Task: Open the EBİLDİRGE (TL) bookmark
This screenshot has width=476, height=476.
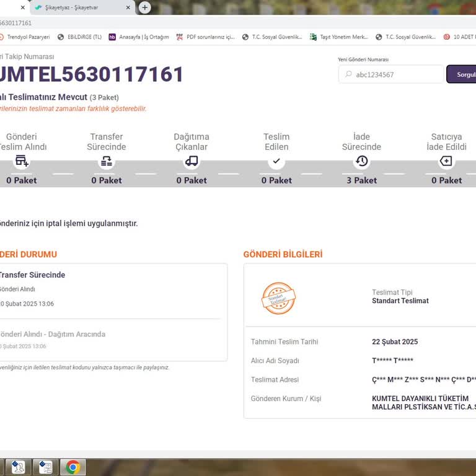Action: click(80, 37)
